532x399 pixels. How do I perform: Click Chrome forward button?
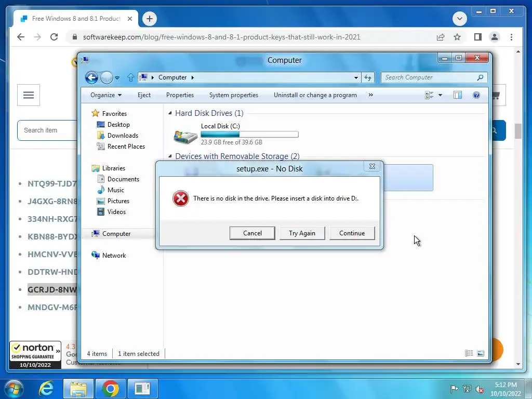pyautogui.click(x=37, y=37)
